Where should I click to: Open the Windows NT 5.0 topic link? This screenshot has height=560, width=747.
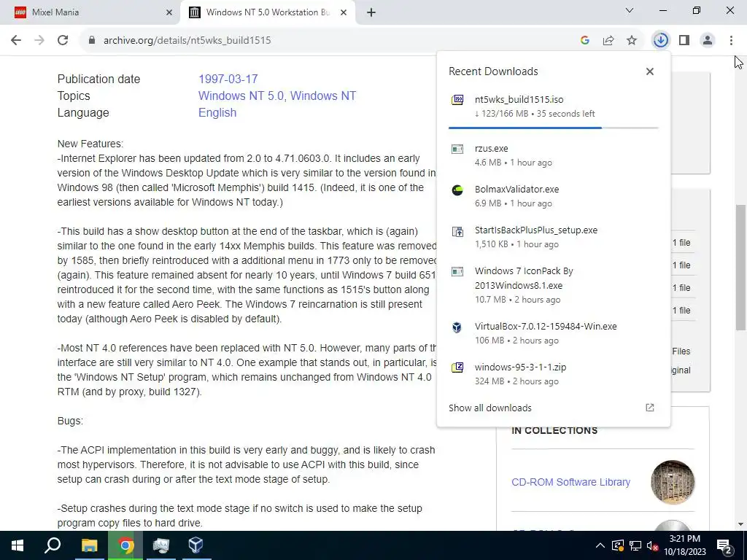pos(242,96)
